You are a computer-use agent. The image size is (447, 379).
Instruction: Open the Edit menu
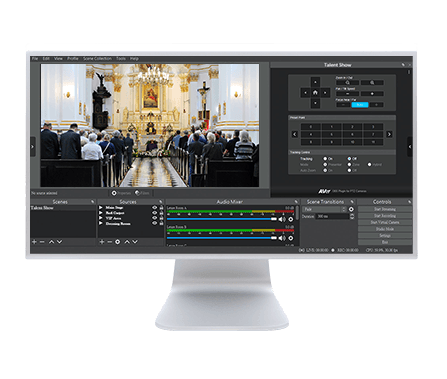click(x=46, y=59)
